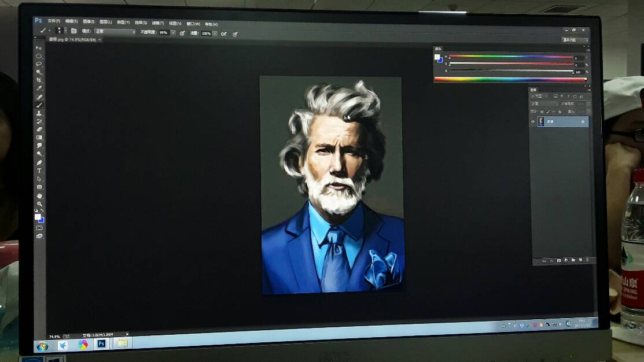Select the Healing Brush tool
This screenshot has width=644, height=362.
[x=39, y=97]
